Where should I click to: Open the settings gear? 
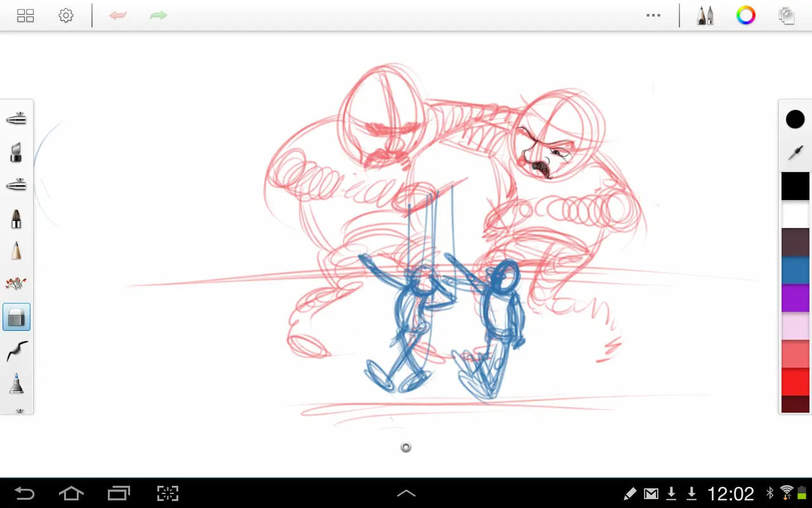click(x=66, y=16)
